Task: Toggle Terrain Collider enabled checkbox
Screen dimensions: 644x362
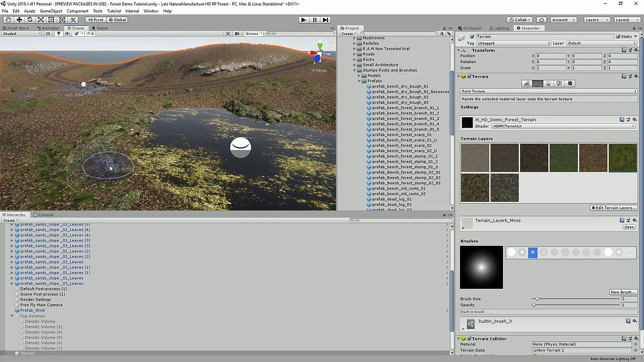Action: click(x=469, y=339)
